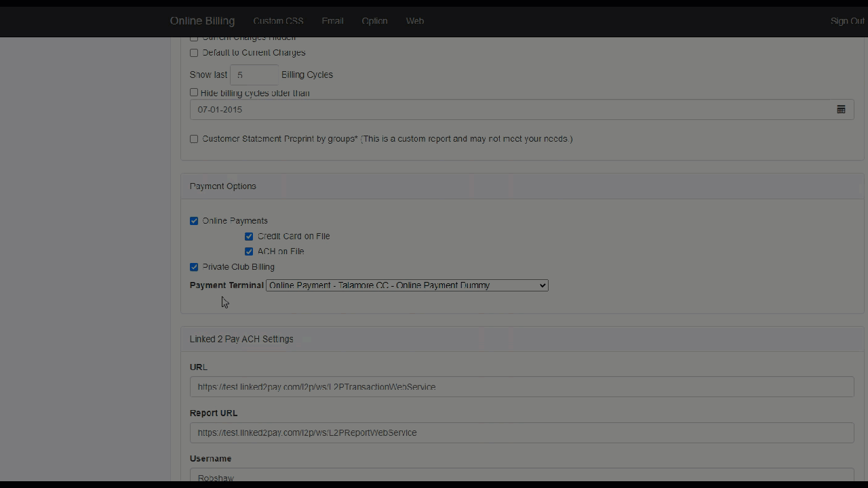
Task: Toggle the Default to Current Charges checkbox
Action: (x=194, y=53)
